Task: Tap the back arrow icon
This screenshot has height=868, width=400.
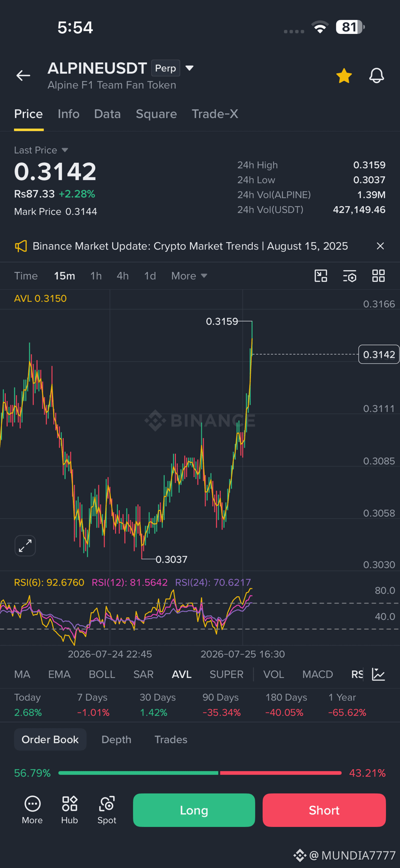Action: (x=23, y=75)
